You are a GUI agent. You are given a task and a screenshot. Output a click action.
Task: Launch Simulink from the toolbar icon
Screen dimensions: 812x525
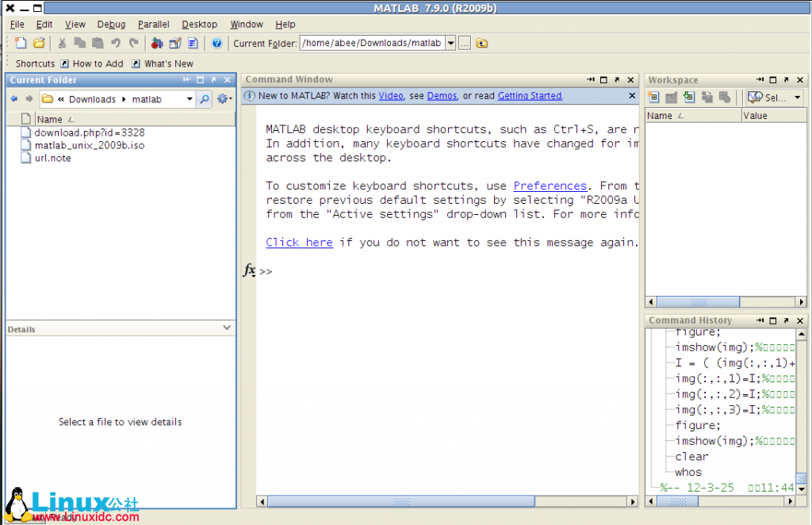pyautogui.click(x=157, y=43)
